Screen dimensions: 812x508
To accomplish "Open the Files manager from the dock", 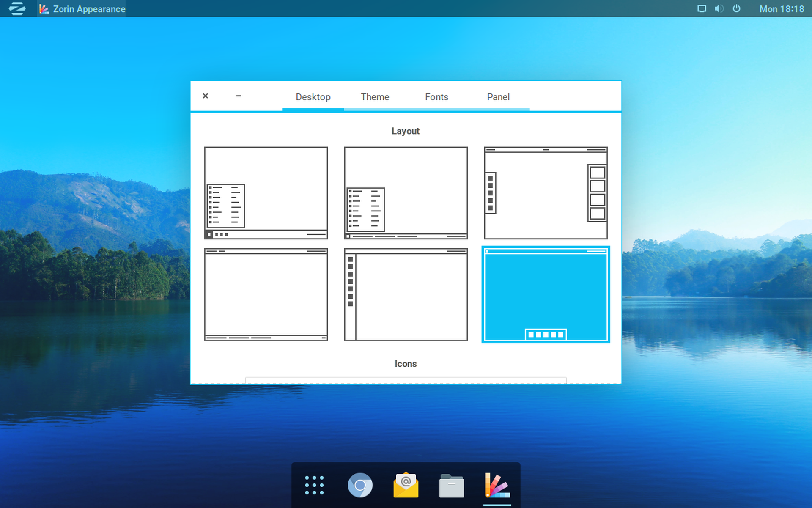I will pos(452,486).
